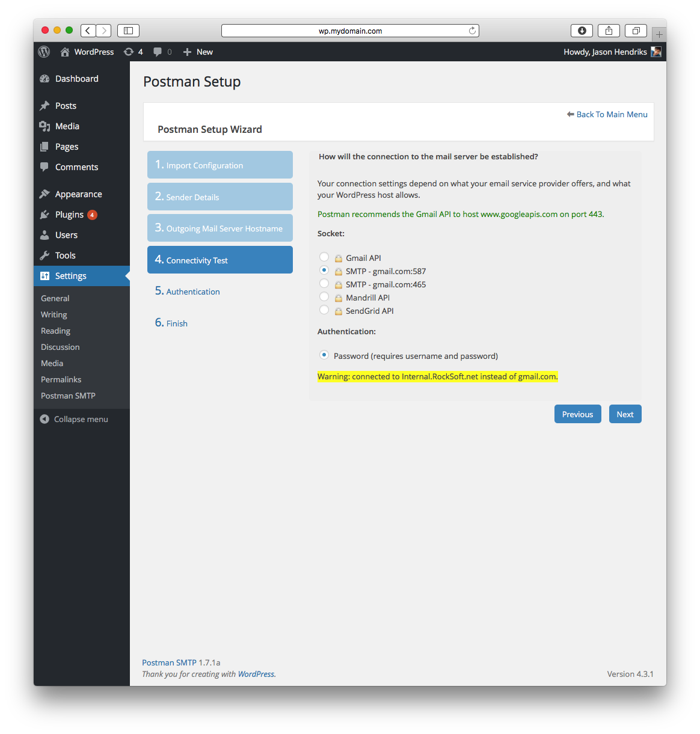Open Permalinks settings submenu item
The height and width of the screenshot is (734, 700).
pyautogui.click(x=61, y=379)
